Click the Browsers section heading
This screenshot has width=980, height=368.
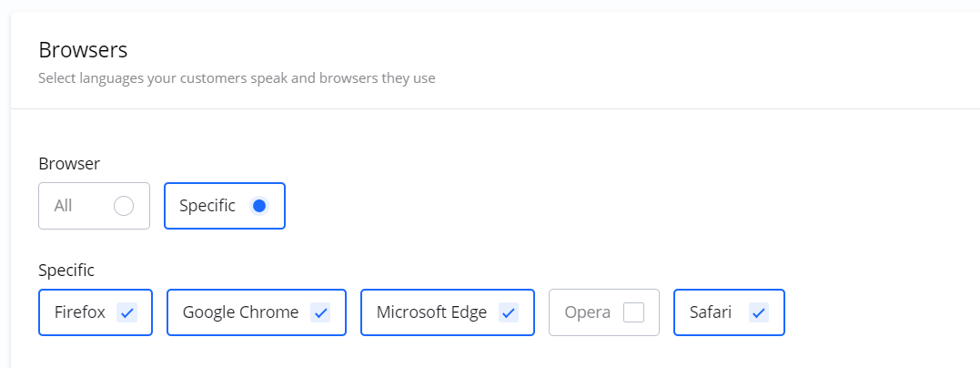[x=83, y=49]
